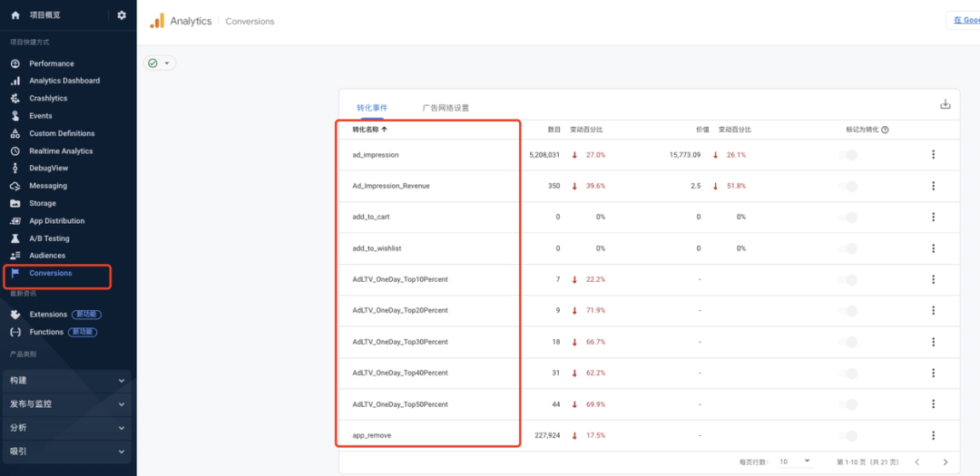Open more options for Ad_Impression_Revenue row

pos(933,186)
